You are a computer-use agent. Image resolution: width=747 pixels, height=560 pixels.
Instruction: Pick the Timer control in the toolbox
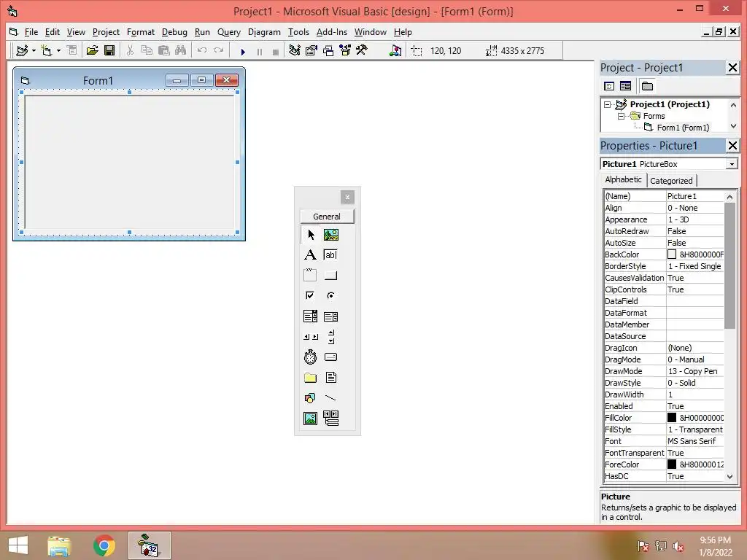coord(311,357)
